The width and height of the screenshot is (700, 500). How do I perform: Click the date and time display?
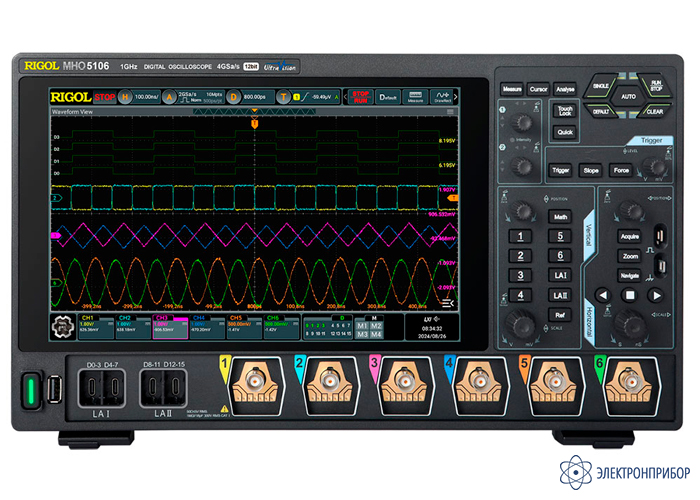432,332
